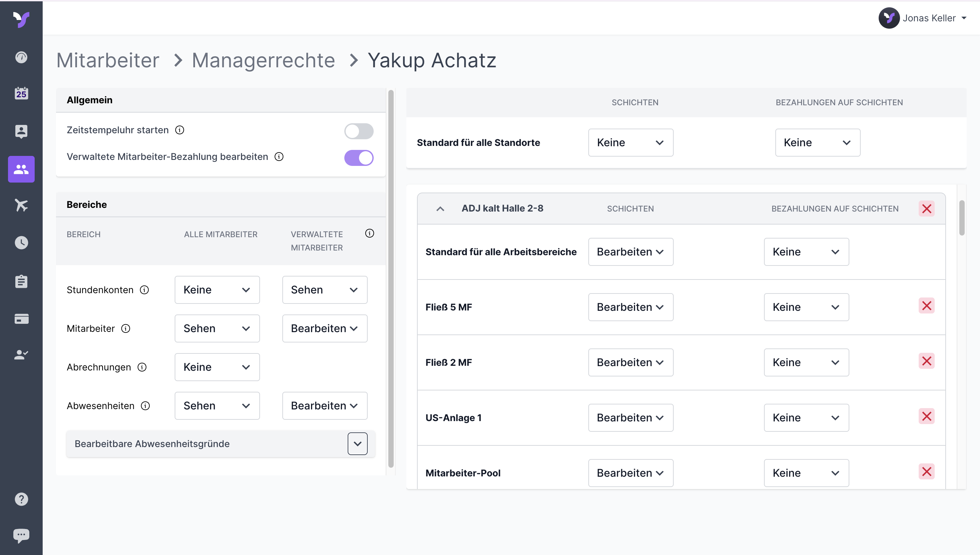Open Standard für alle Arbeitsbereiche Bezahlungen dropdown
The width and height of the screenshot is (980, 555).
click(807, 252)
